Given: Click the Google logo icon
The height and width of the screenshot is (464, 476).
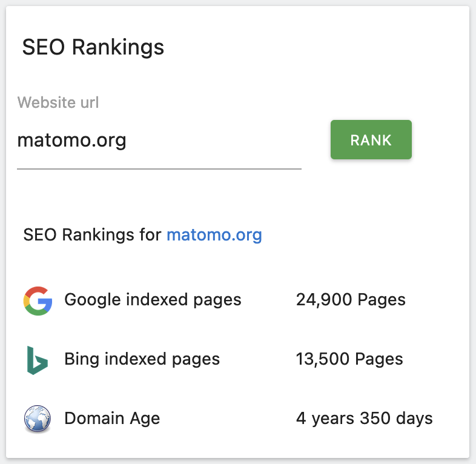Looking at the screenshot, I should pos(38,300).
